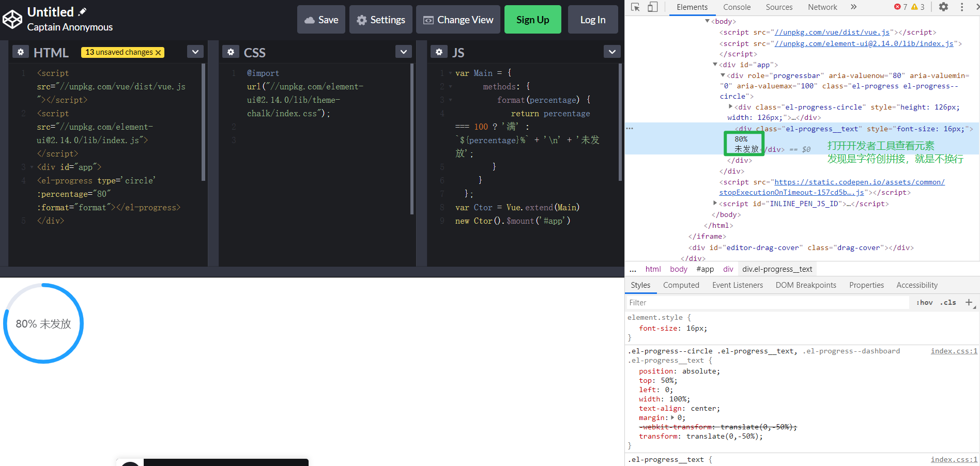Click the CodePen logo icon

[12, 19]
